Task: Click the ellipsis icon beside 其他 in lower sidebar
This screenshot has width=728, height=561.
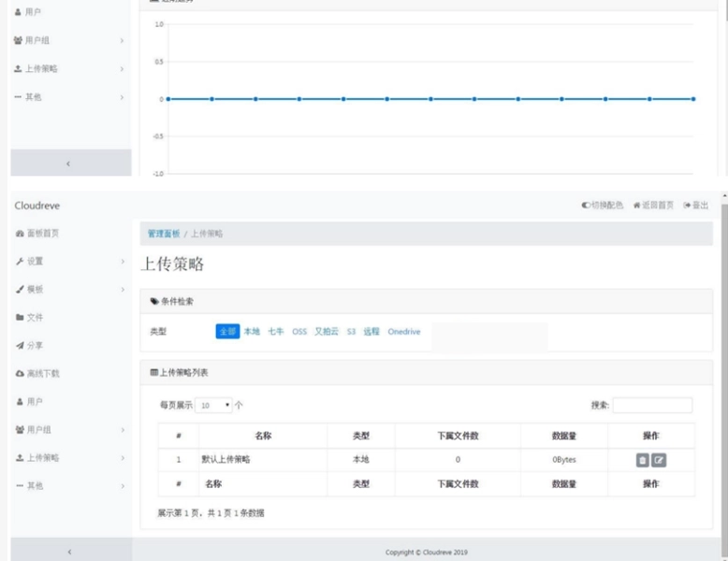Action: 20,485
